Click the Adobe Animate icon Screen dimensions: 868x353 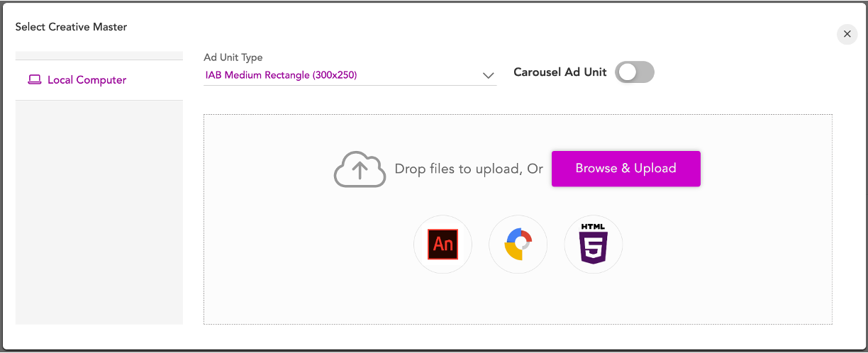(443, 245)
